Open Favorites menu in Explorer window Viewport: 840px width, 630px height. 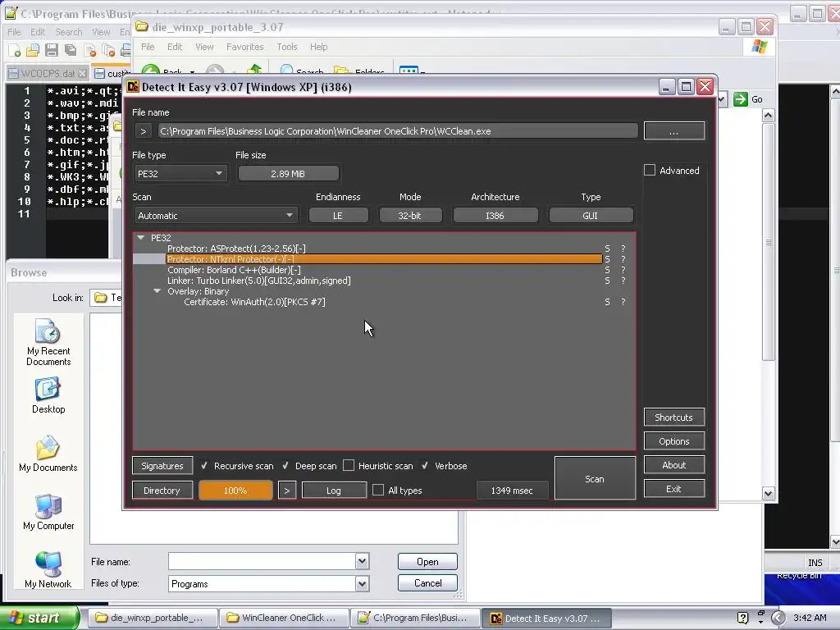pos(244,47)
